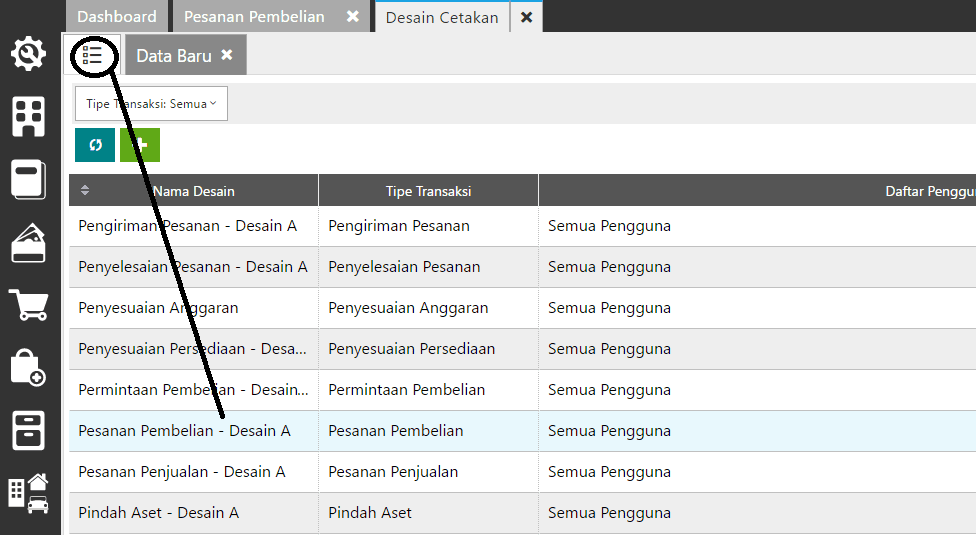Screen dimensions: 976x535
Task: Select row Pesanan Pembelian - Desain A
Action: (522, 431)
